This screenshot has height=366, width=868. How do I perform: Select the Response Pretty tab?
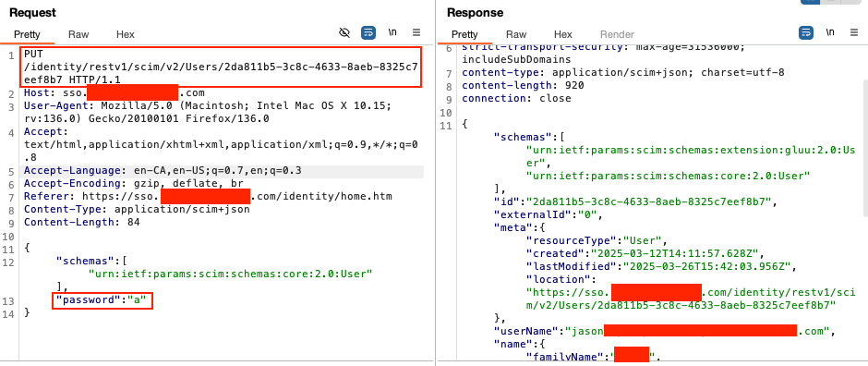click(x=464, y=34)
